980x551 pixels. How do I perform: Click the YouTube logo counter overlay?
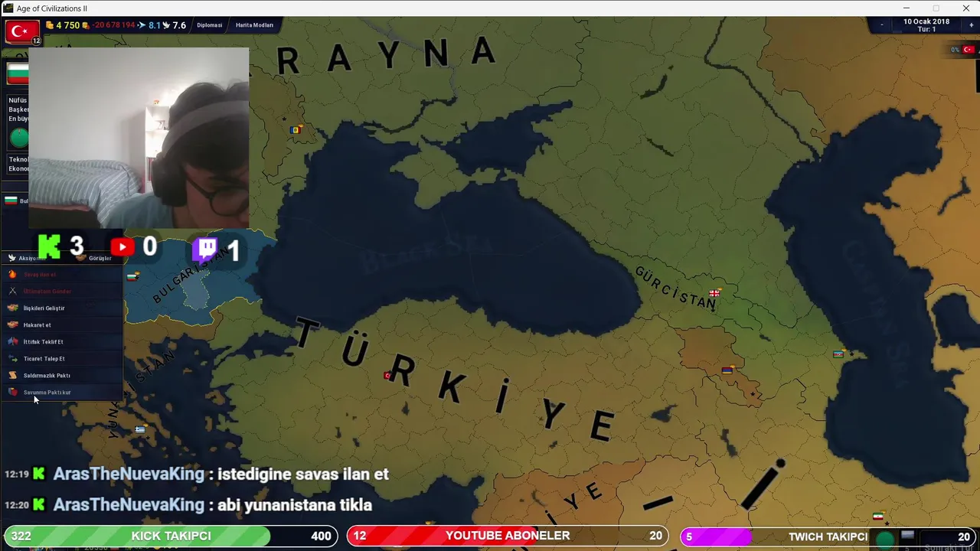122,247
